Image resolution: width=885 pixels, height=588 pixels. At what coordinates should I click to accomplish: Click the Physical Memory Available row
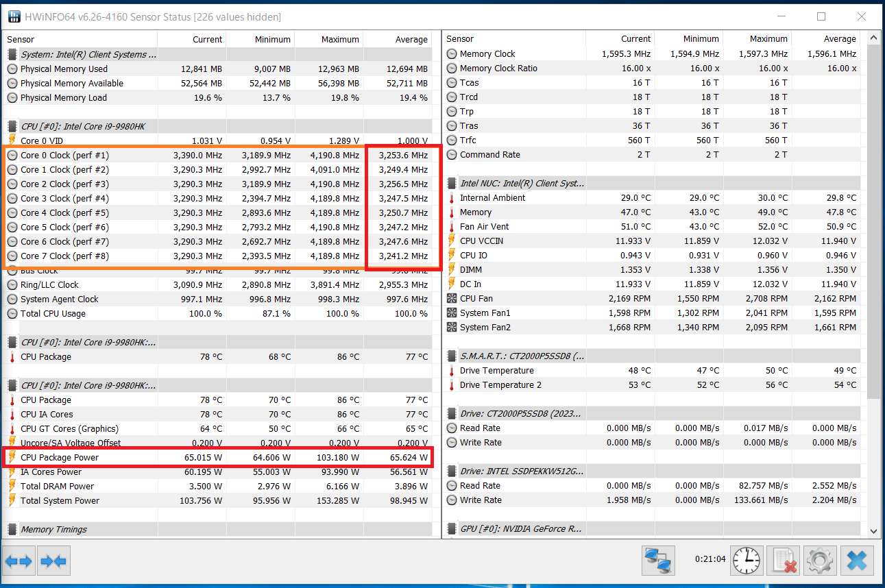(219, 83)
